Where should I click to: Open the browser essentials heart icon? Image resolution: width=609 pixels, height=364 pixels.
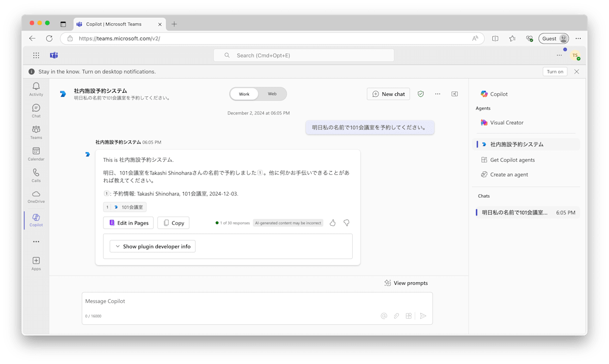tap(529, 39)
